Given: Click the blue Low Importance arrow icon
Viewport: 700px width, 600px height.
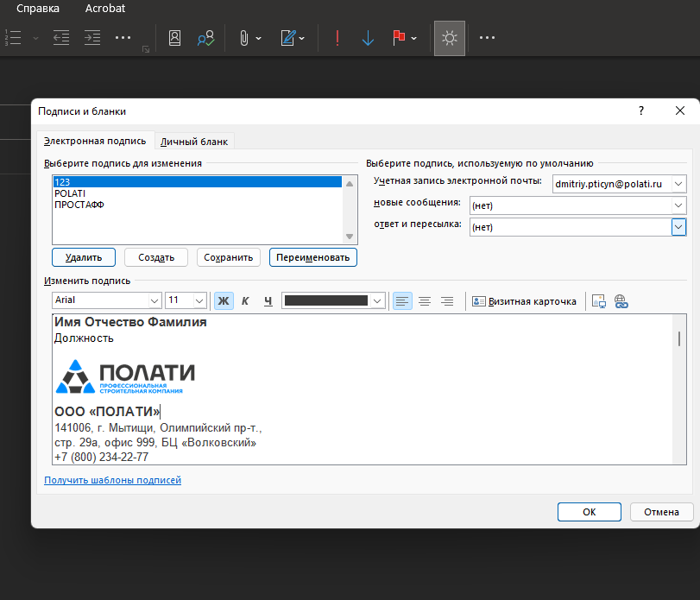Looking at the screenshot, I should 368,38.
